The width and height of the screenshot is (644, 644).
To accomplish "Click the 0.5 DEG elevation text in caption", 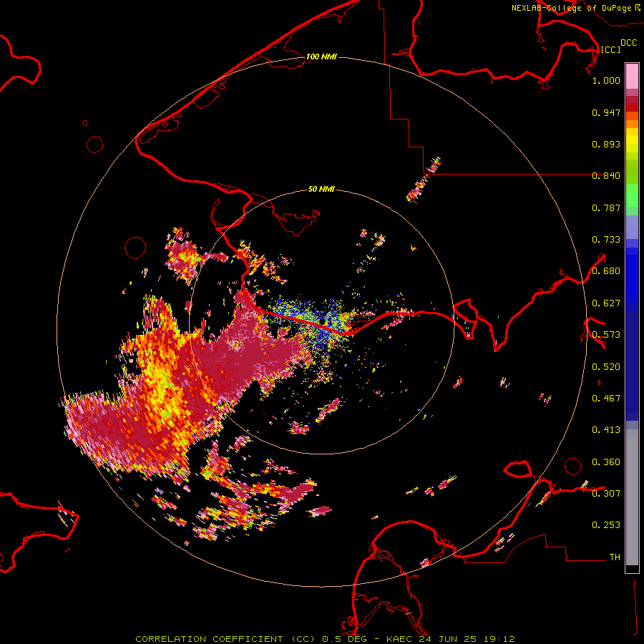I will tap(346, 639).
